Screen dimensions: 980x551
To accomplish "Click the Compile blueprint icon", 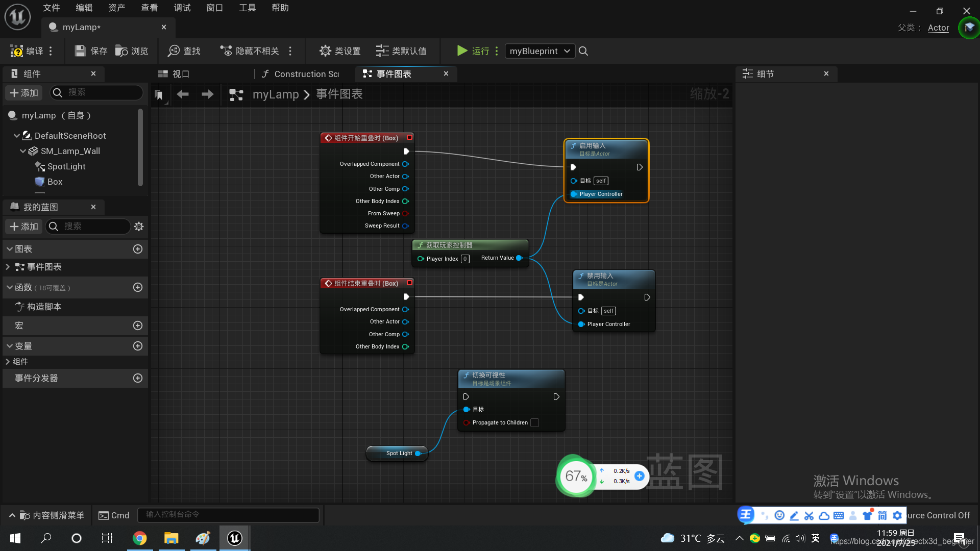I will [x=17, y=51].
